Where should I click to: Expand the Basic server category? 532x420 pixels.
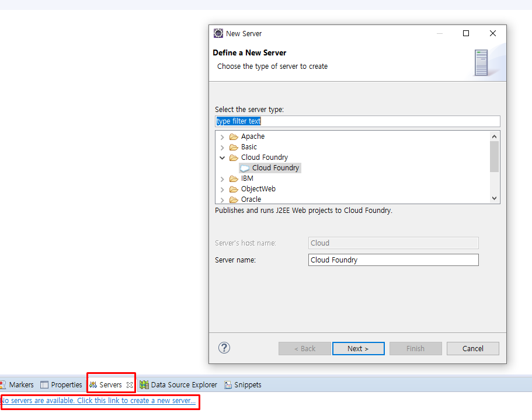[222, 148]
